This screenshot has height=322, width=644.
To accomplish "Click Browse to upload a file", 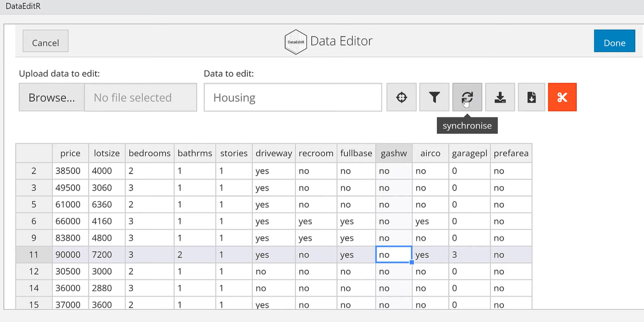I will point(52,98).
